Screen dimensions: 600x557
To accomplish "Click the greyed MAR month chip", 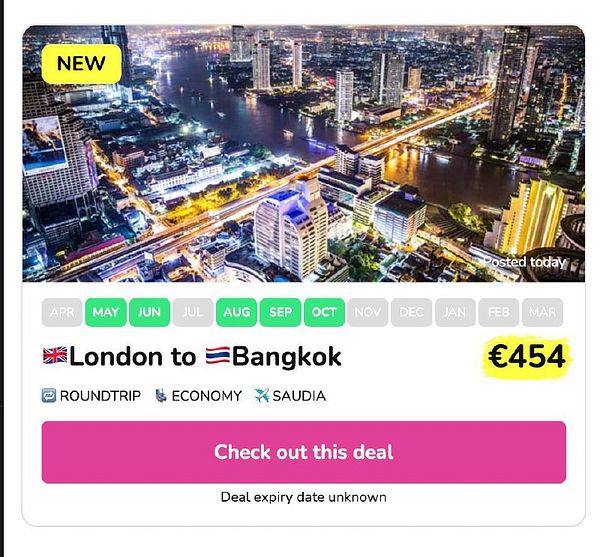I will (543, 312).
